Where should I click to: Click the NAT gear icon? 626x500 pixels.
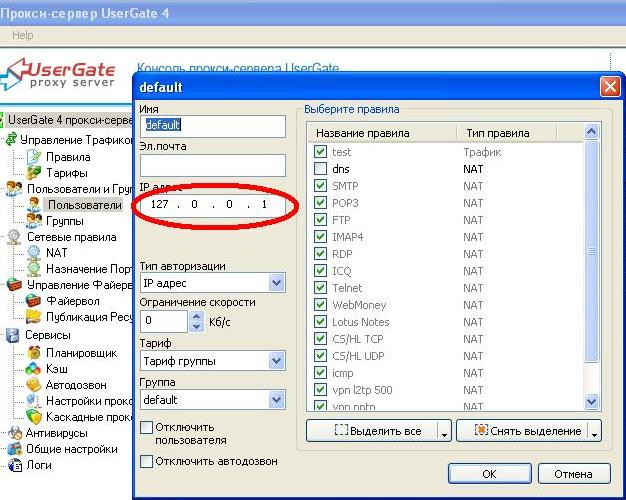(x=34, y=253)
